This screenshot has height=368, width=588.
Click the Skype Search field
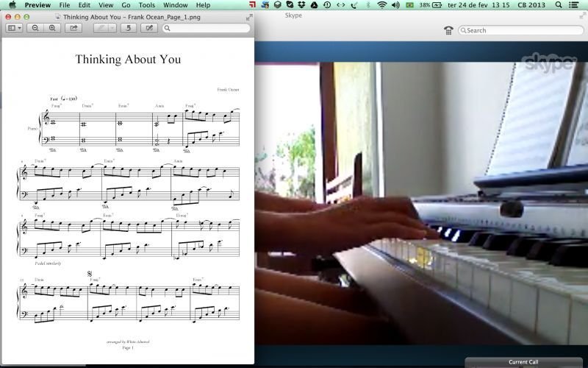520,30
